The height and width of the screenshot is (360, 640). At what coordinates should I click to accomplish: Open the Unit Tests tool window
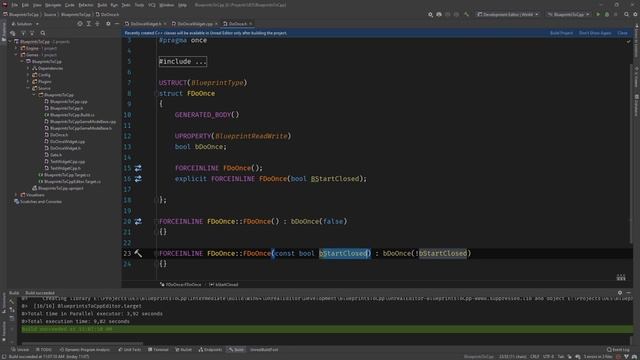point(129,350)
